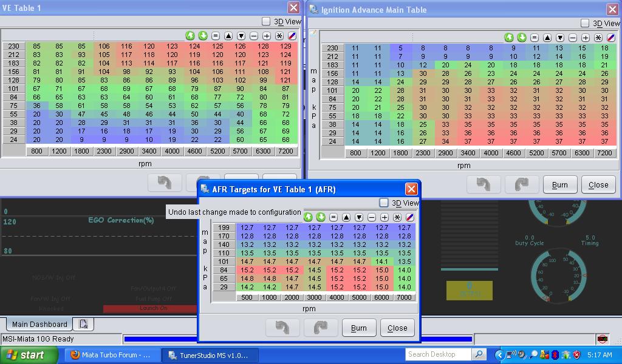
Task: Click the set-equal (=) icon in AFR Targets
Action: [333, 217]
